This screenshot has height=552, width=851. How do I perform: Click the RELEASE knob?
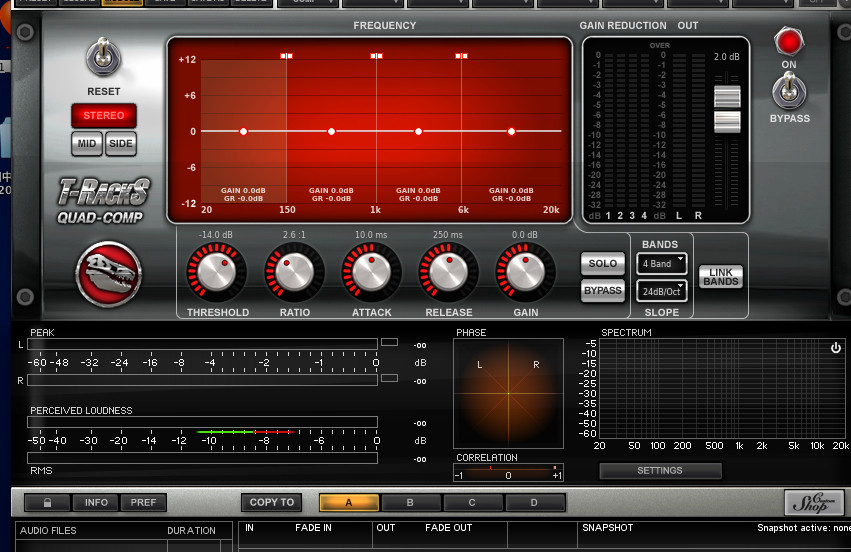pos(448,272)
